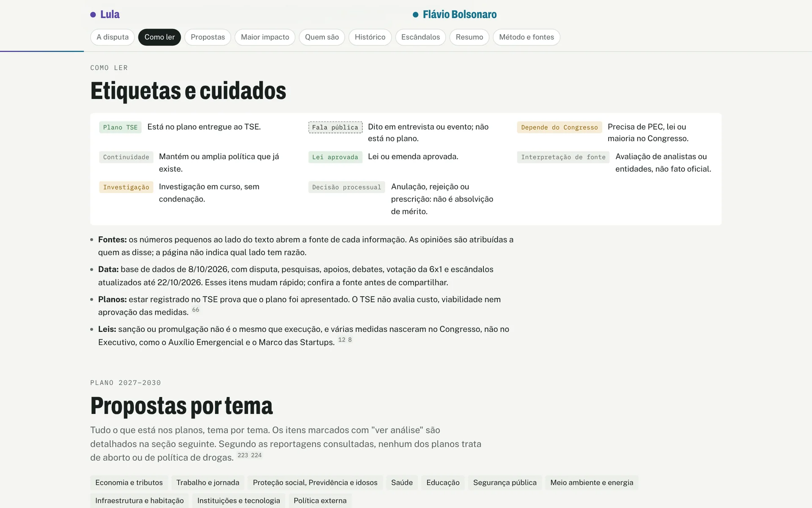Open source footnote 66

195,310
